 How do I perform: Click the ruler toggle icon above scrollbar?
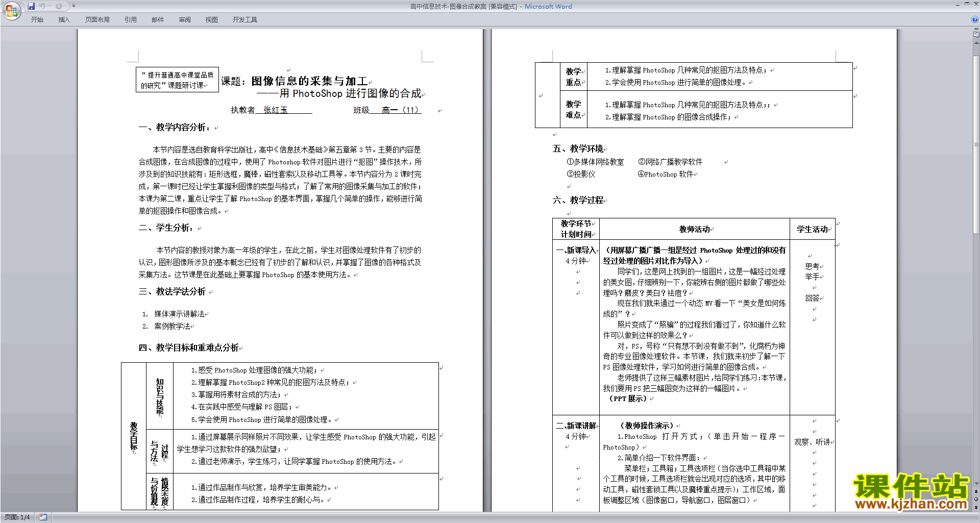[976, 35]
